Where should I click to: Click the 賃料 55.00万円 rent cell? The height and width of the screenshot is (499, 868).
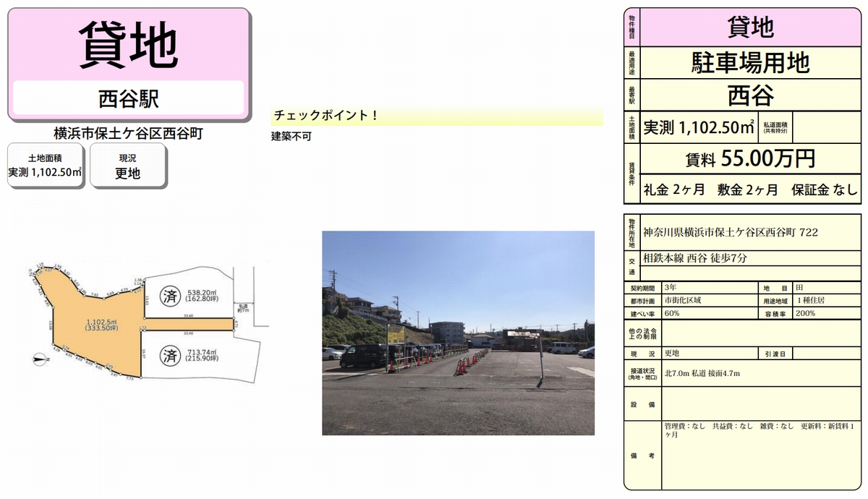click(749, 158)
